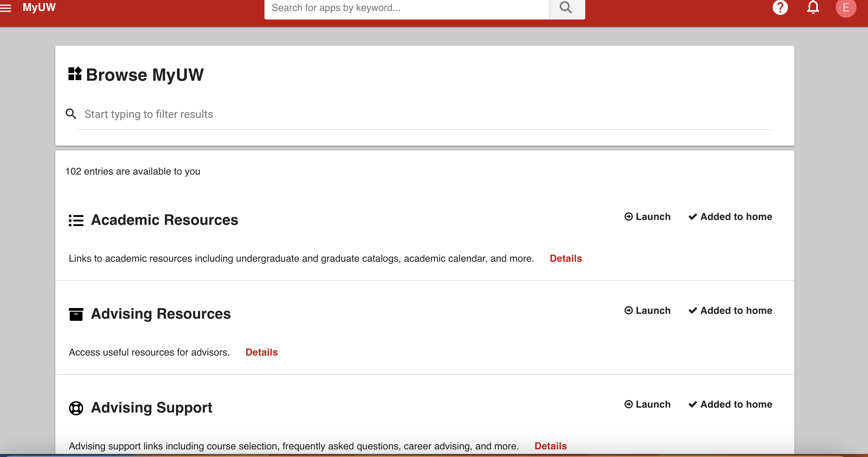Click the Advising Resources archive box icon
This screenshot has height=457, width=868.
coord(76,314)
